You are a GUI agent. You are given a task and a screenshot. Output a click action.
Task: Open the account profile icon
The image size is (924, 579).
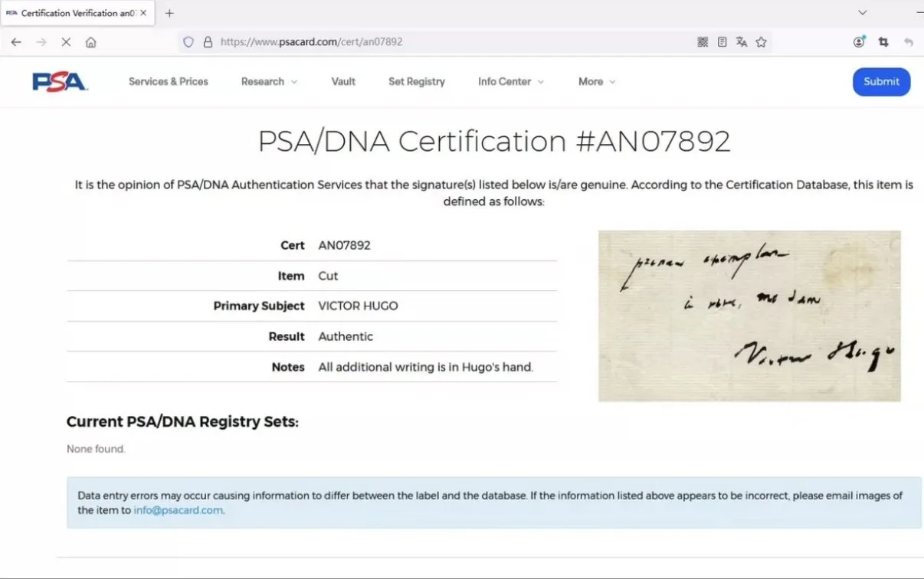click(859, 42)
